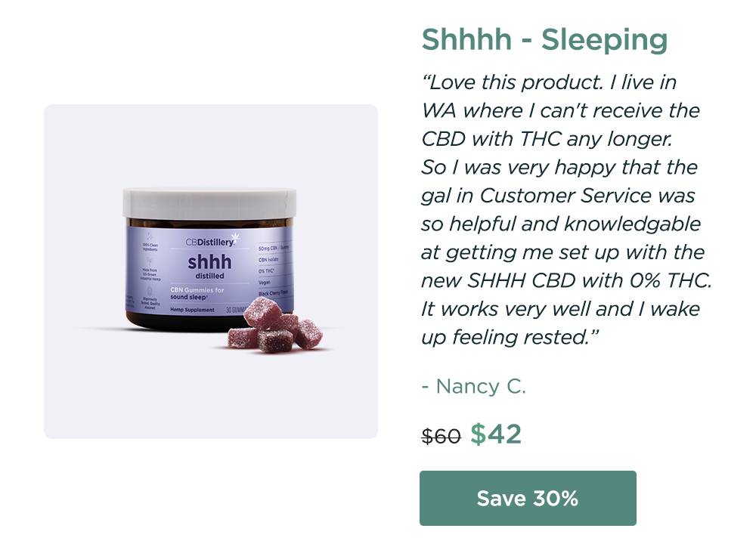
Task: Expand the 30 Gummies count detail
Action: pos(234,310)
